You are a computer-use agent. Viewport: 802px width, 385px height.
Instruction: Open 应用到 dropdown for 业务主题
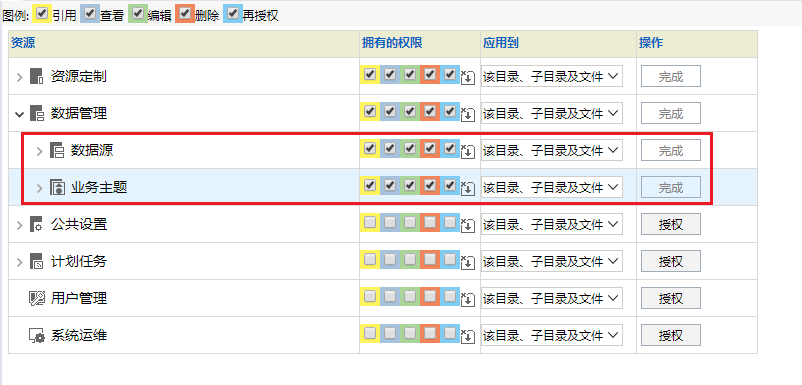[552, 188]
